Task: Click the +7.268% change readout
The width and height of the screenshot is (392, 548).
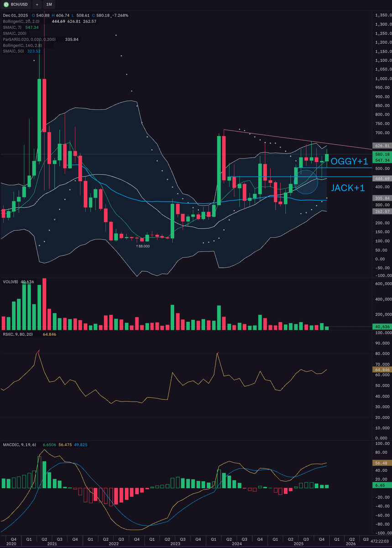Action: click(x=119, y=15)
